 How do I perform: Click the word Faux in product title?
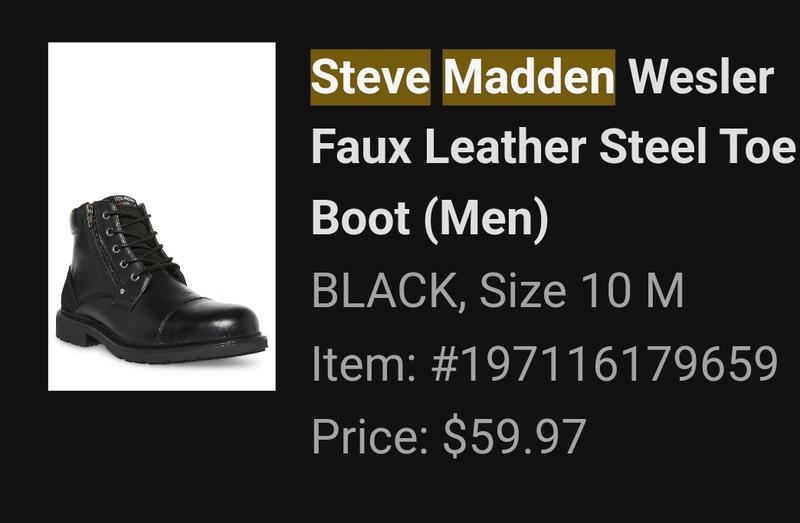(361, 146)
